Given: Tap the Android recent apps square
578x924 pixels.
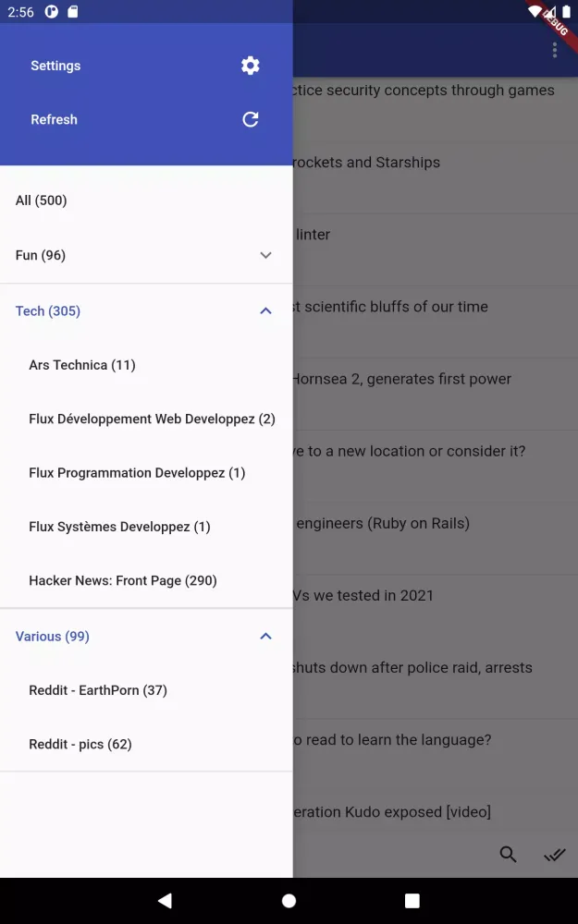Looking at the screenshot, I should (412, 900).
